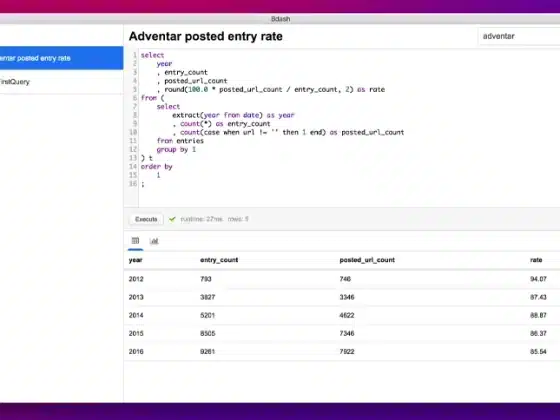Click the green success check icon
The image size is (560, 420).
[x=172, y=219]
